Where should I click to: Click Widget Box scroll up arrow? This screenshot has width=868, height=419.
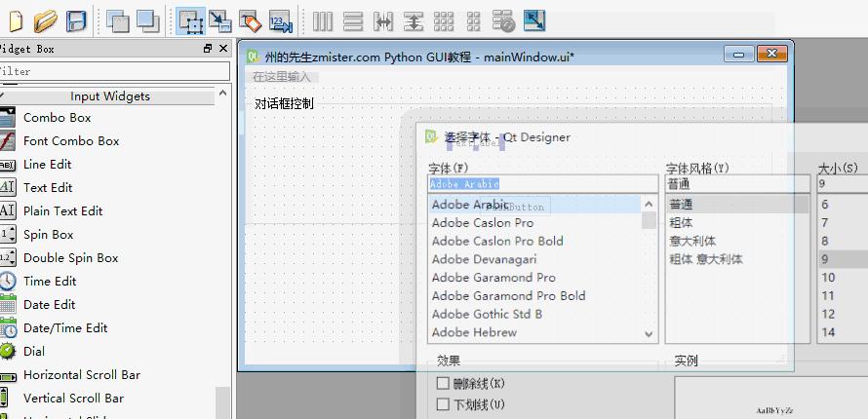[x=222, y=94]
